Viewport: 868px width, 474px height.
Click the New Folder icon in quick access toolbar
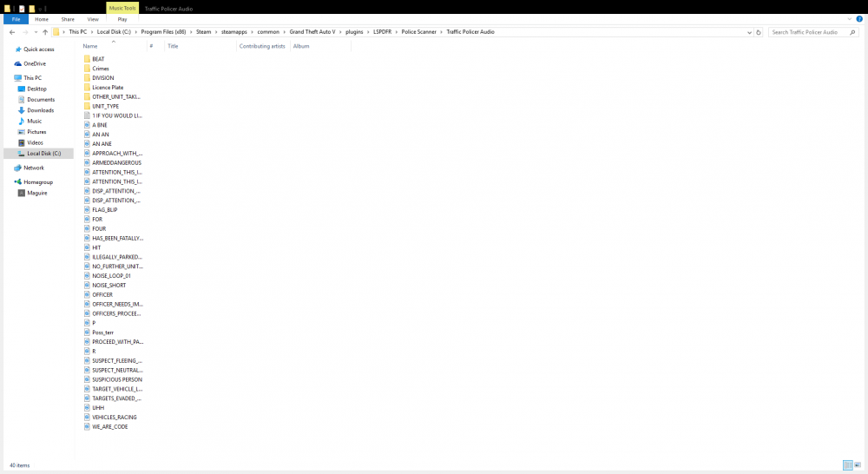(x=32, y=9)
